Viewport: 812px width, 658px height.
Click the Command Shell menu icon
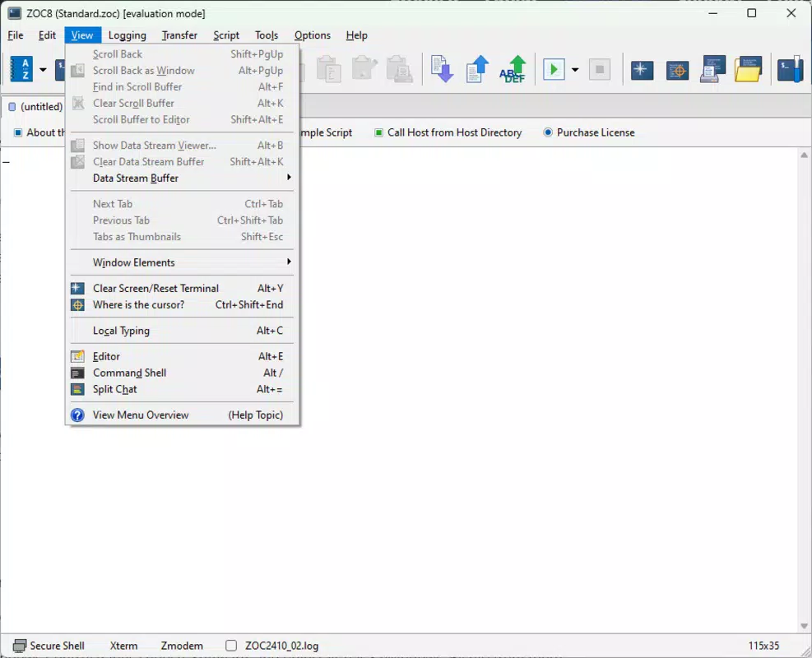click(77, 373)
